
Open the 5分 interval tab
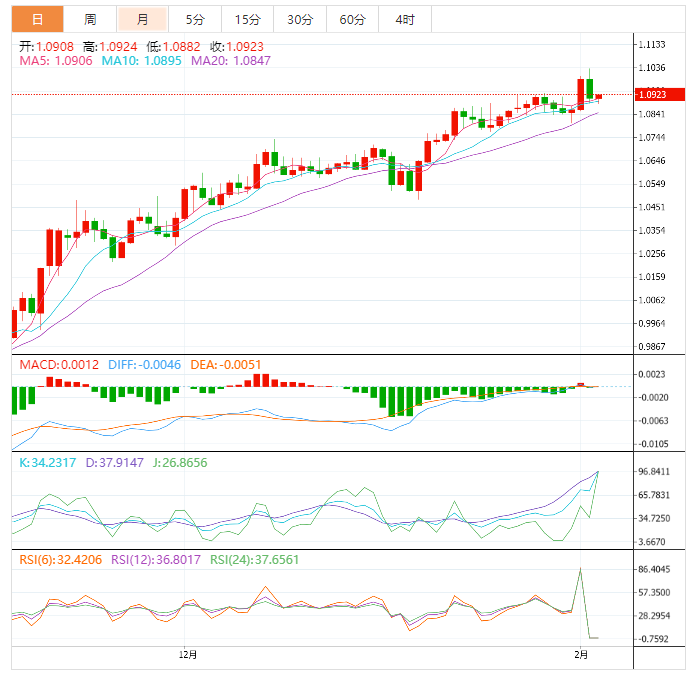[x=195, y=19]
